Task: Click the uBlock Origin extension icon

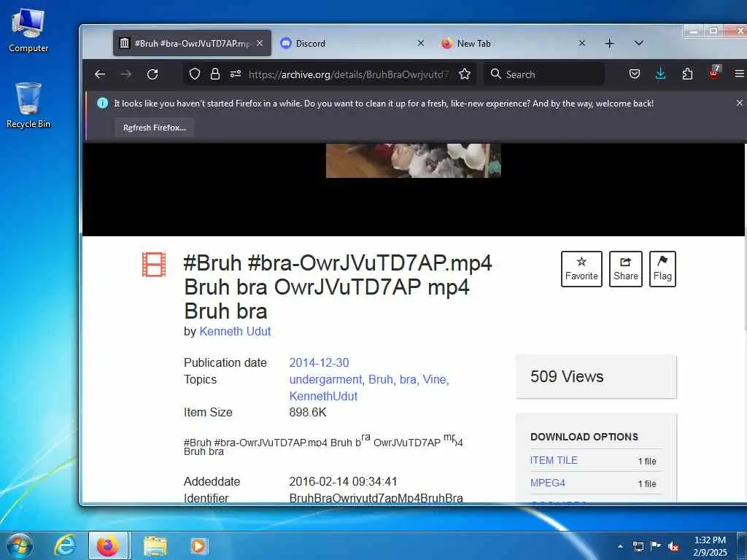Action: 713,73
